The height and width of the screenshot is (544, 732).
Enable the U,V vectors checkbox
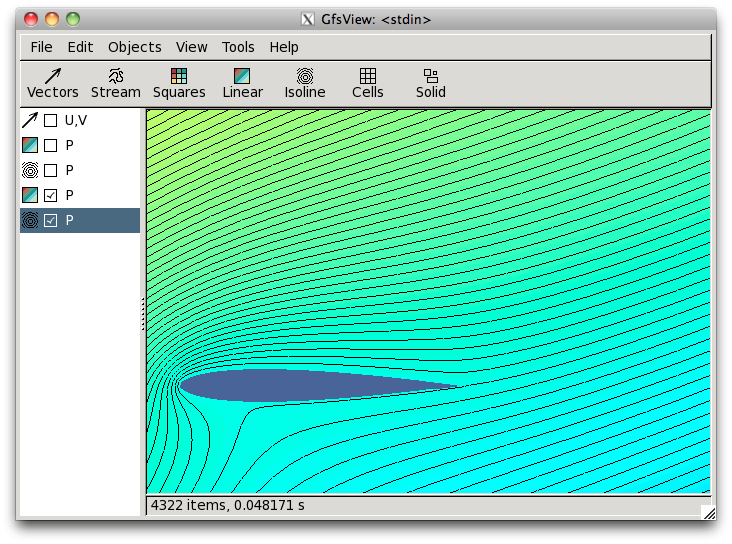[50, 120]
